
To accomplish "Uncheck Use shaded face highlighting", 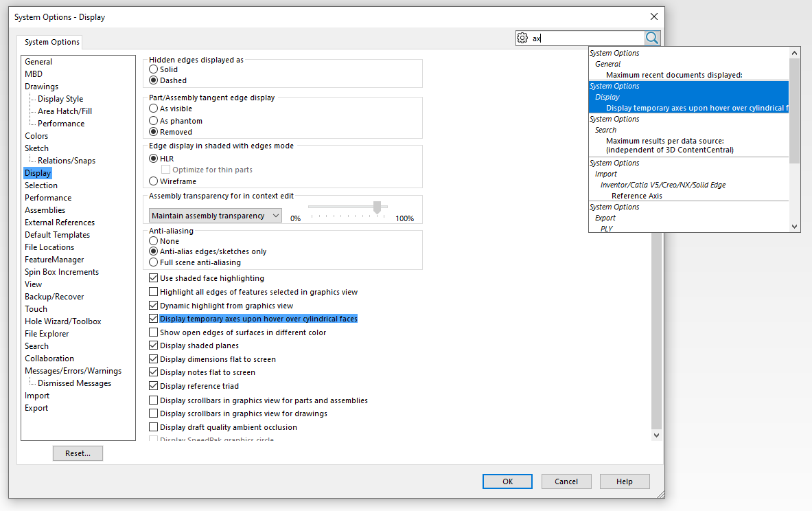I will (154, 279).
